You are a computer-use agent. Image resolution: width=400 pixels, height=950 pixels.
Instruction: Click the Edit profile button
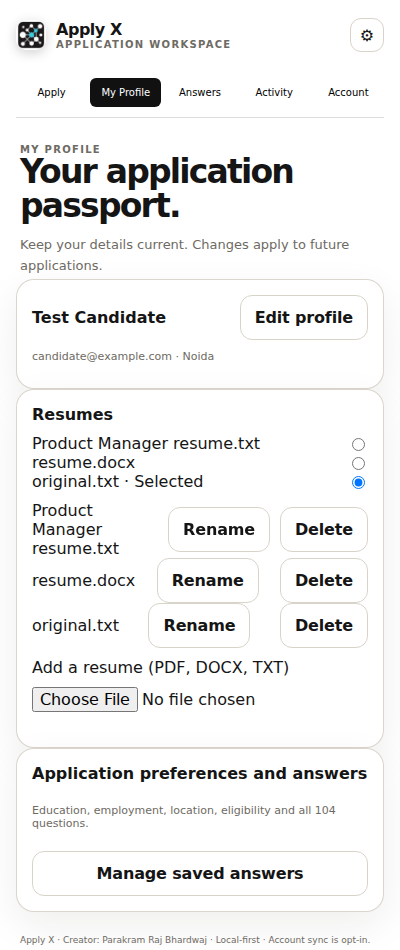coord(304,317)
